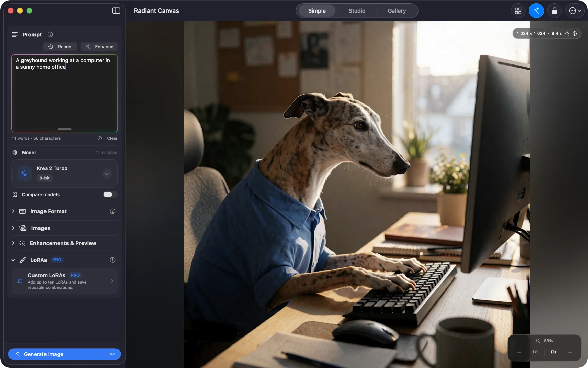
Task: Toggle the sidebar panel icon
Action: click(116, 10)
